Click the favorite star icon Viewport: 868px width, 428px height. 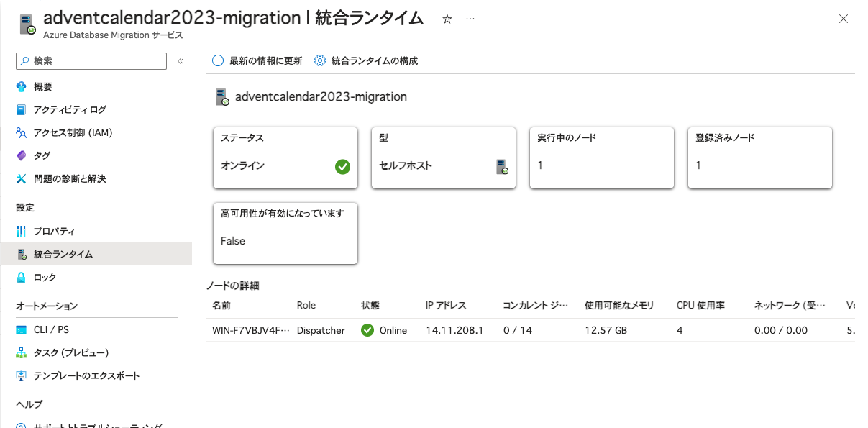[447, 19]
